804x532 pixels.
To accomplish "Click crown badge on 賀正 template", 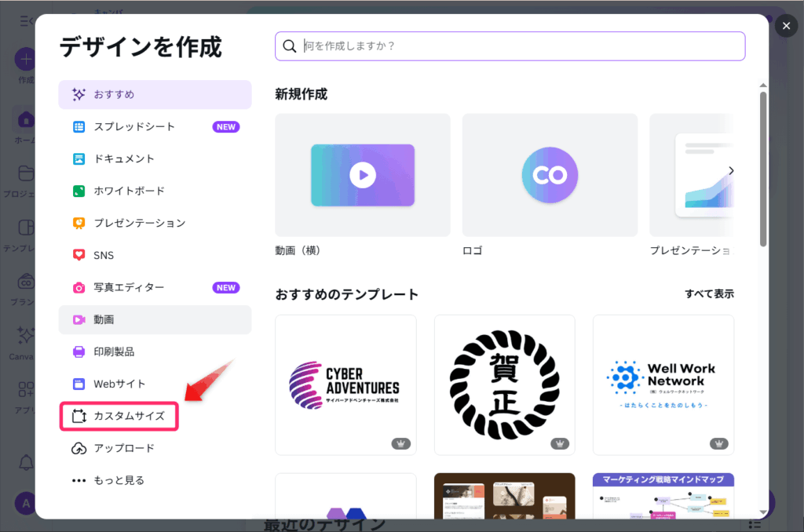I will tap(560, 443).
